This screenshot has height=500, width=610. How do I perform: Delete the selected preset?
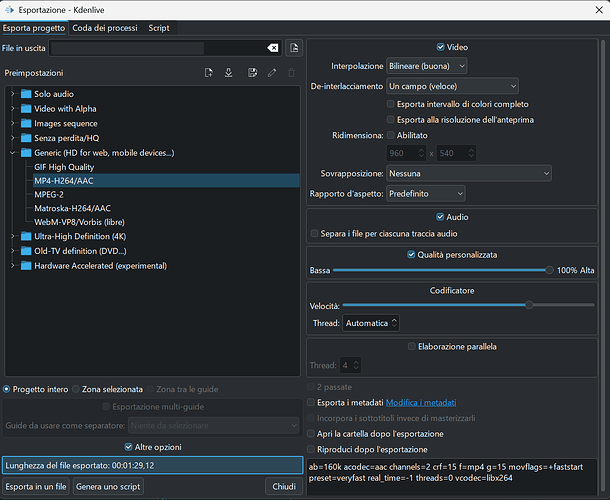click(291, 73)
